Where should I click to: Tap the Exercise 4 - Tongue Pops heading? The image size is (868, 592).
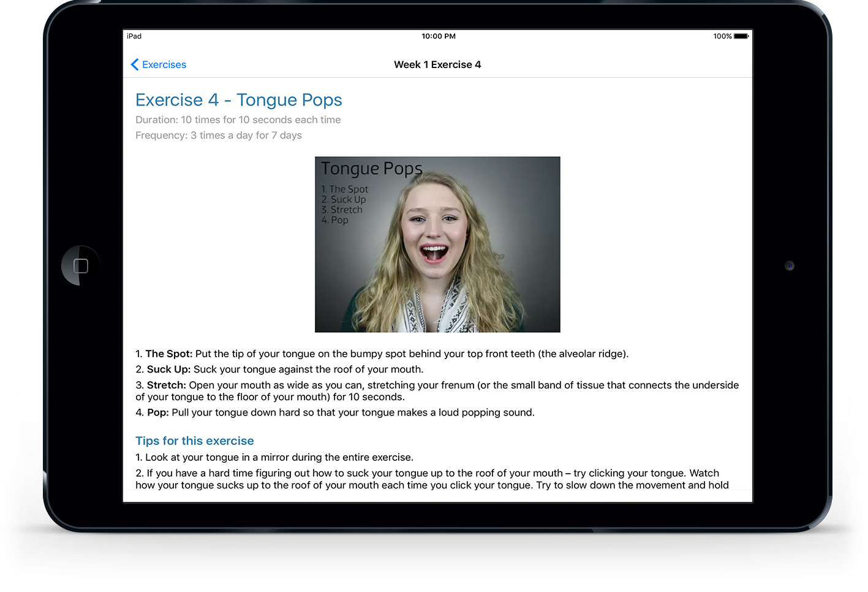238,99
